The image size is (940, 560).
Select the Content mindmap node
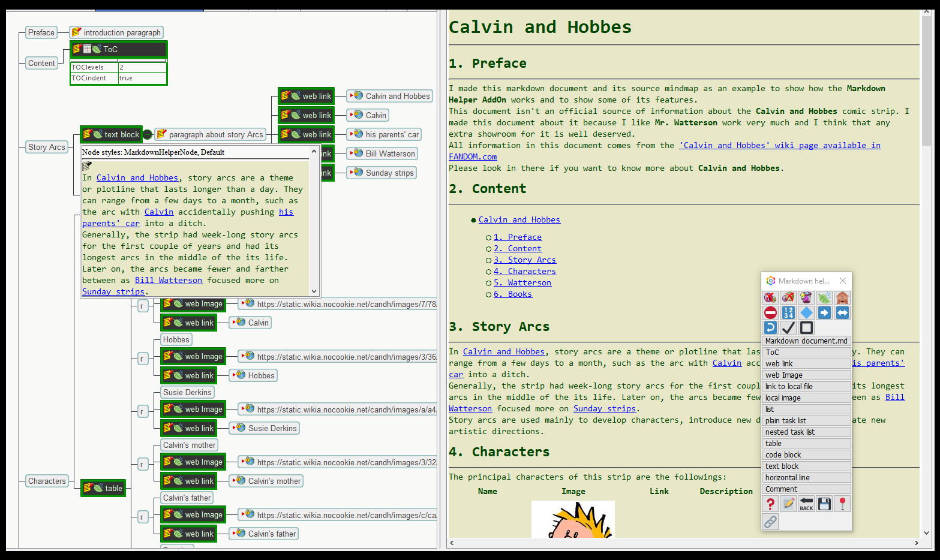click(41, 63)
